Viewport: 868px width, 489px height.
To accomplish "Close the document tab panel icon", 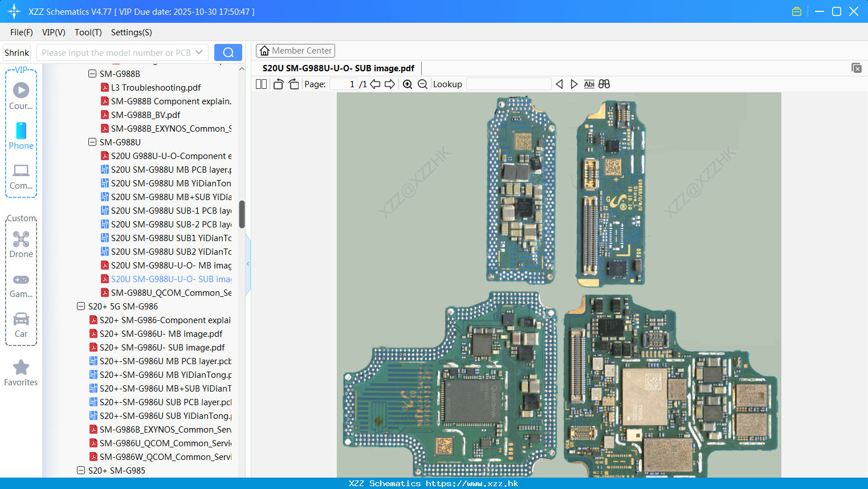I will point(857,68).
